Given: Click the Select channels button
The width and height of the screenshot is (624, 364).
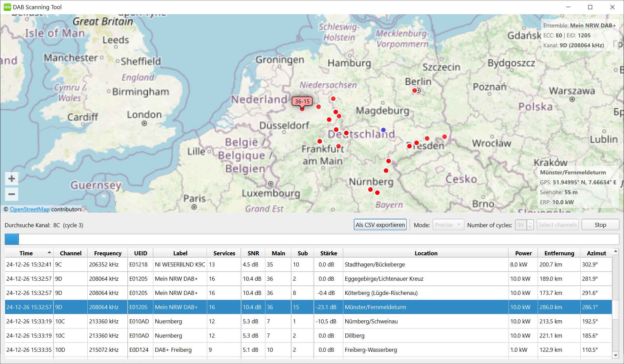Looking at the screenshot, I should pos(557,225).
